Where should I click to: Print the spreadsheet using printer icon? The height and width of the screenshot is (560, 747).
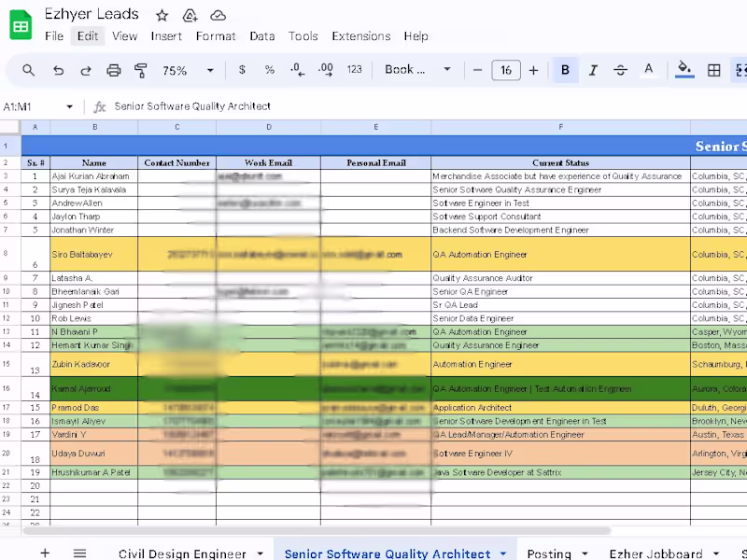114,70
